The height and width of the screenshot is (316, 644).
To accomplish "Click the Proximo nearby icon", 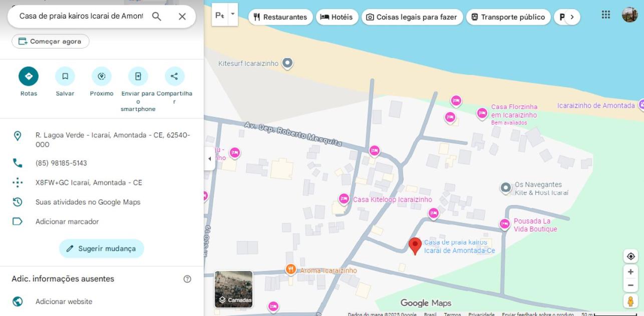I will pos(102,76).
